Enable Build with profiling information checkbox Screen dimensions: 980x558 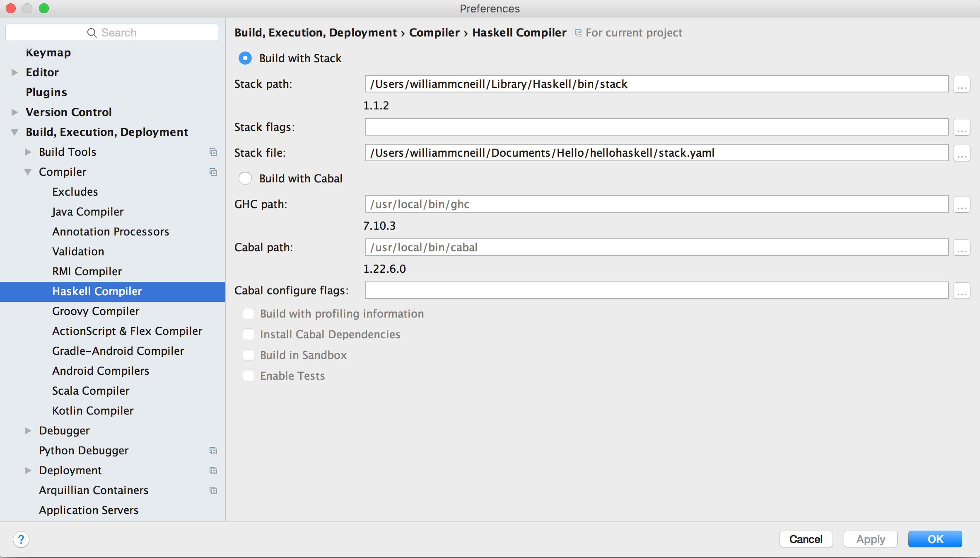[x=249, y=314]
